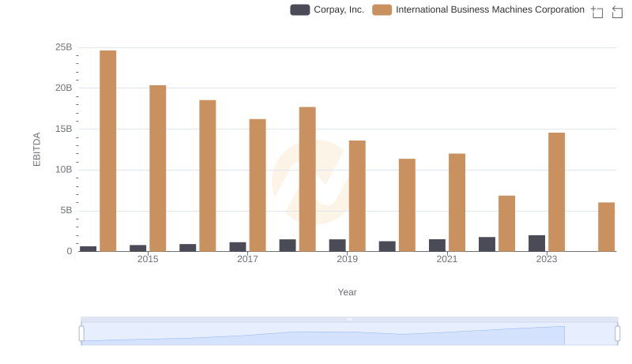This screenshot has width=632, height=364.
Task: Click the Year axis title
Action: 348,292
